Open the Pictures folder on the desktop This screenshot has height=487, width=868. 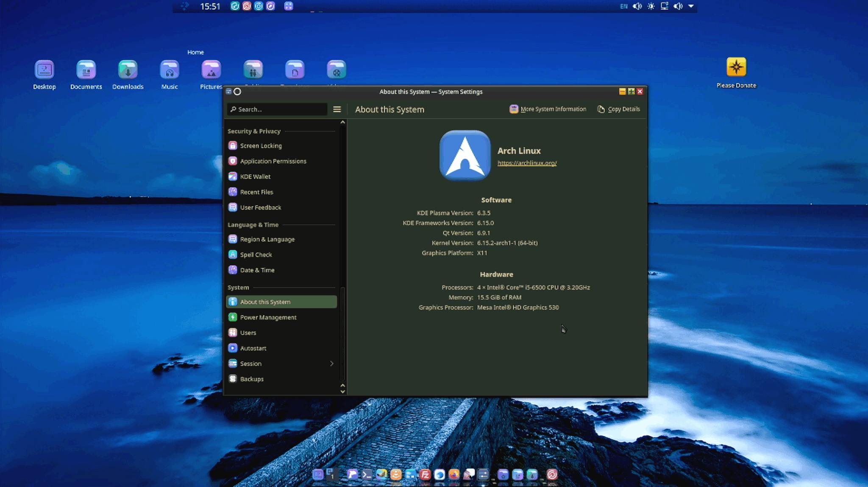click(211, 70)
